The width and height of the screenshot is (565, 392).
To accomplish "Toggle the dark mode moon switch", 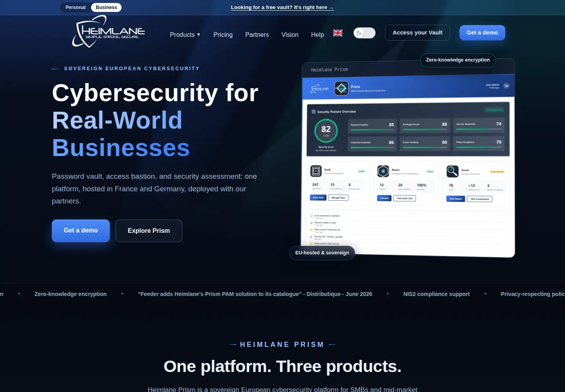I will coord(365,33).
